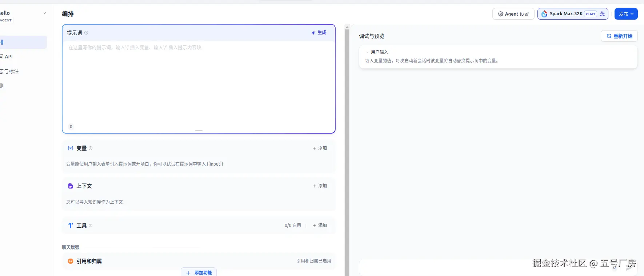This screenshot has width=644, height=276.
Task: Click the 编排 page title
Action: [68, 14]
